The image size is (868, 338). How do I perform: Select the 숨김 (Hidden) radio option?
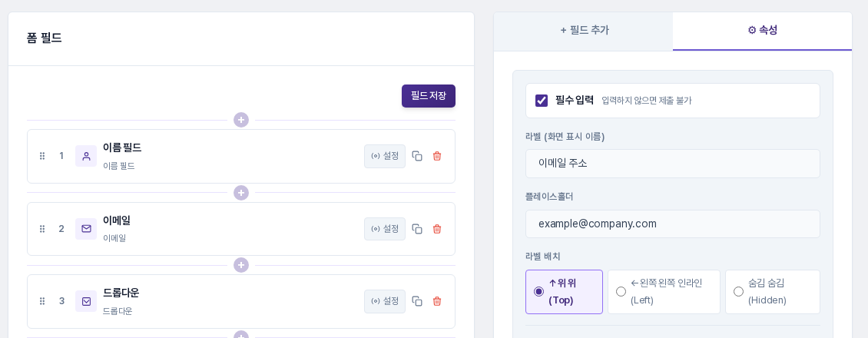(738, 292)
